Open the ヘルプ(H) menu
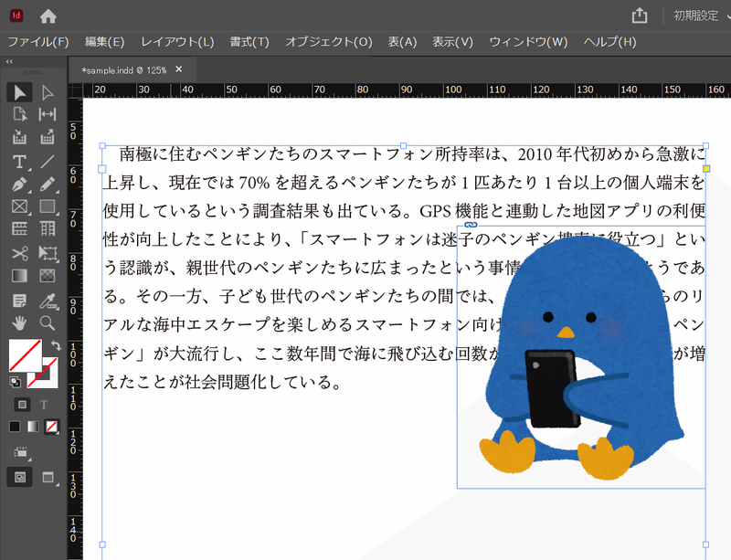 click(x=609, y=42)
